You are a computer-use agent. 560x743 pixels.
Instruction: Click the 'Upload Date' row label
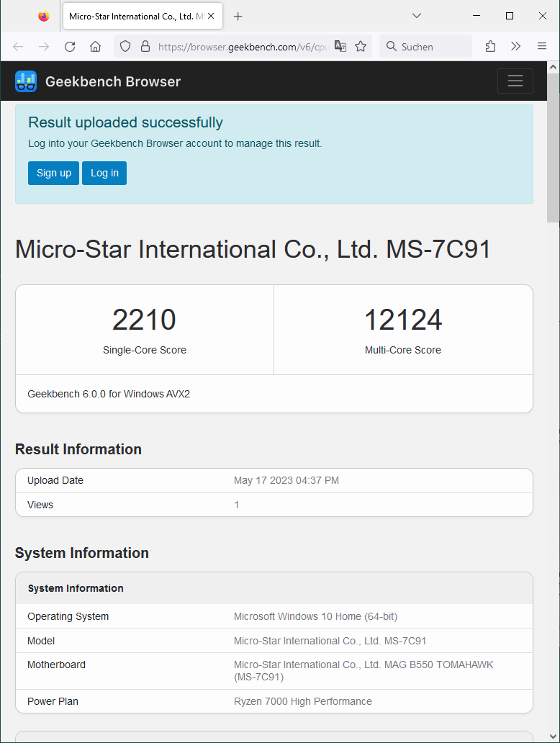(55, 480)
